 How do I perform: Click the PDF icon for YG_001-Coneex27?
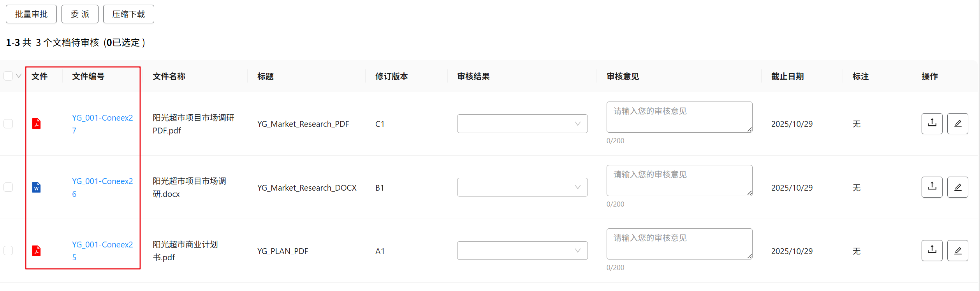click(x=36, y=124)
